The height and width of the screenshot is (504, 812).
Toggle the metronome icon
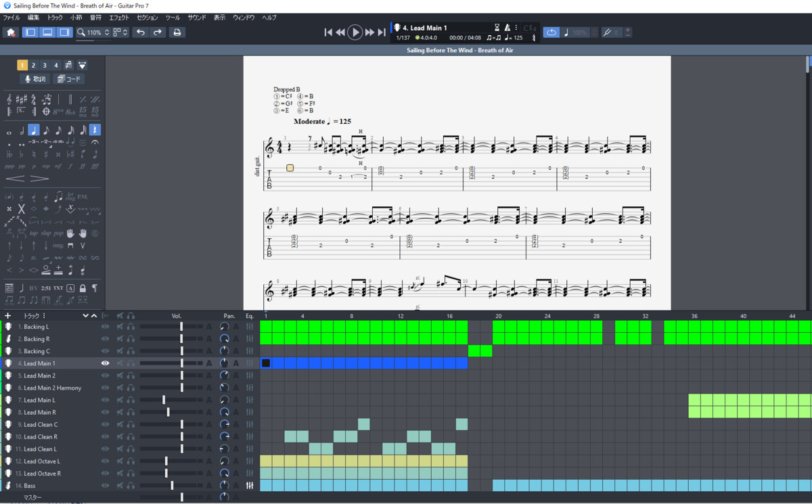[x=507, y=28]
